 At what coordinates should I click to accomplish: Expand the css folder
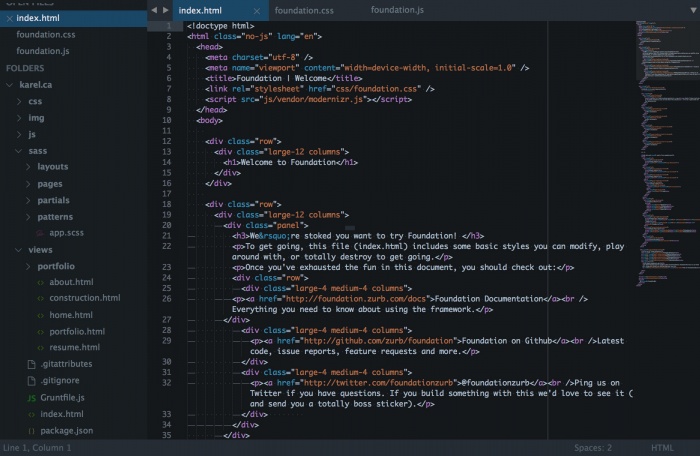[x=19, y=101]
